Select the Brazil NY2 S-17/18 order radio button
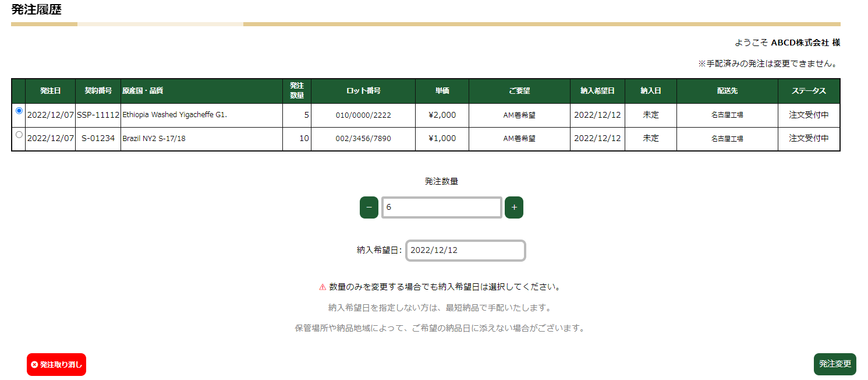The width and height of the screenshot is (868, 380). (19, 135)
